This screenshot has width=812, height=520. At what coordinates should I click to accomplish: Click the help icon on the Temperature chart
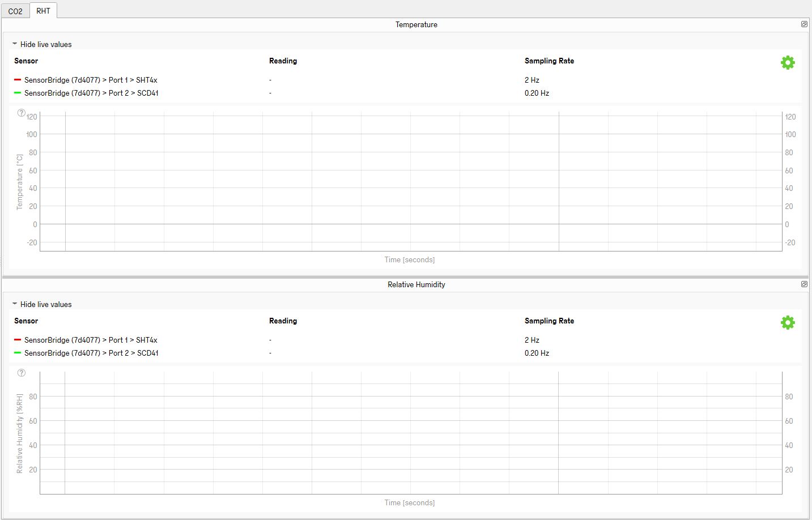(22, 113)
